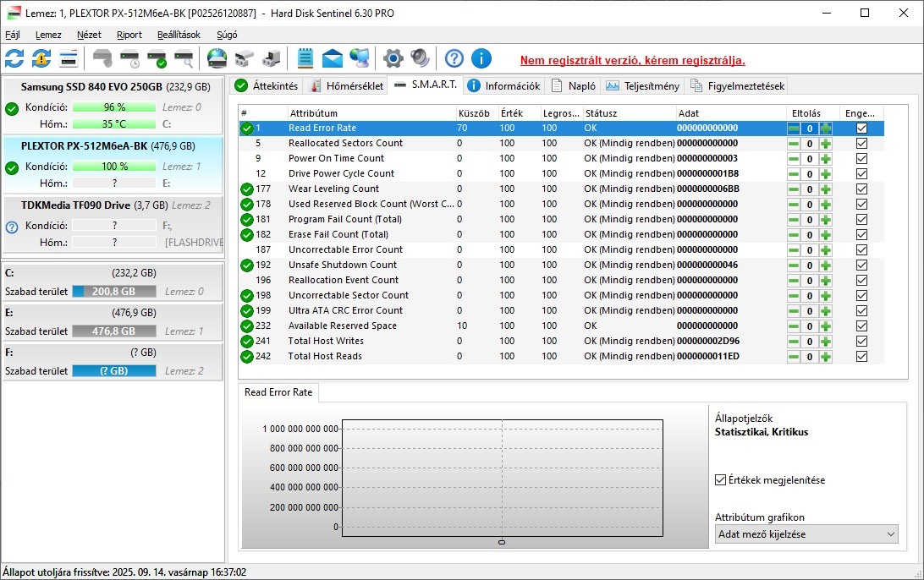Click green plus offset for Total Host Writes
Viewport: 924px width, 580px height.
click(826, 342)
